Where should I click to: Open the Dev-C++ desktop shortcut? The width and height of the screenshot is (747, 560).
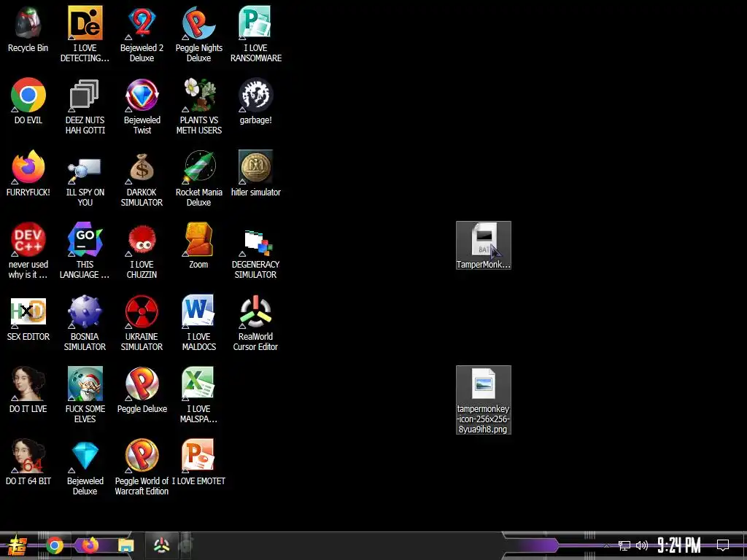point(28,251)
